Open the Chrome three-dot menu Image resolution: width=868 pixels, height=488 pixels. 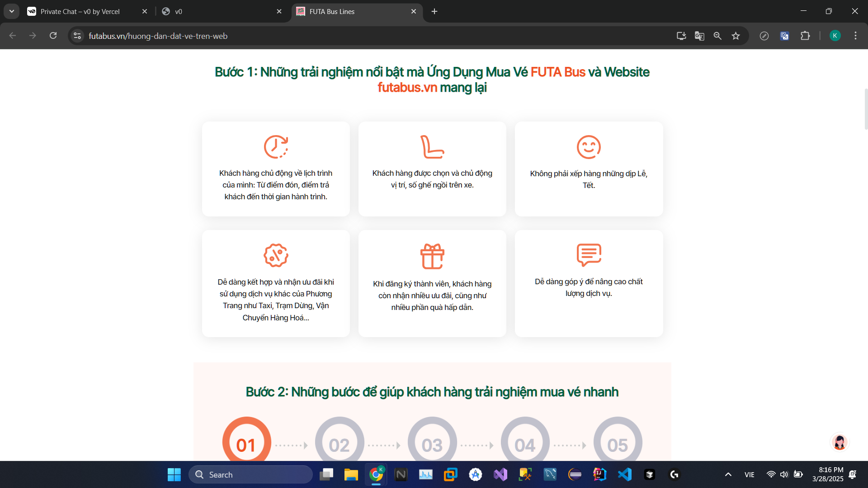855,36
